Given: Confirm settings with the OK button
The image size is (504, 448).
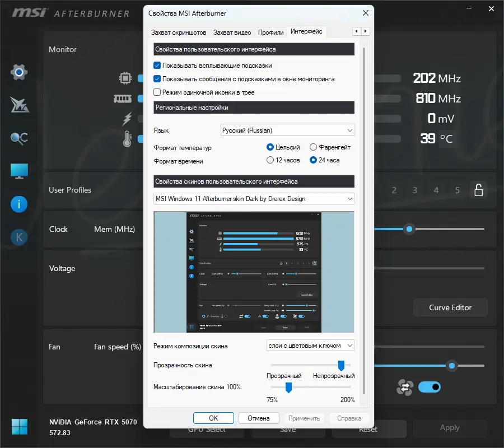Looking at the screenshot, I should coord(213,418).
